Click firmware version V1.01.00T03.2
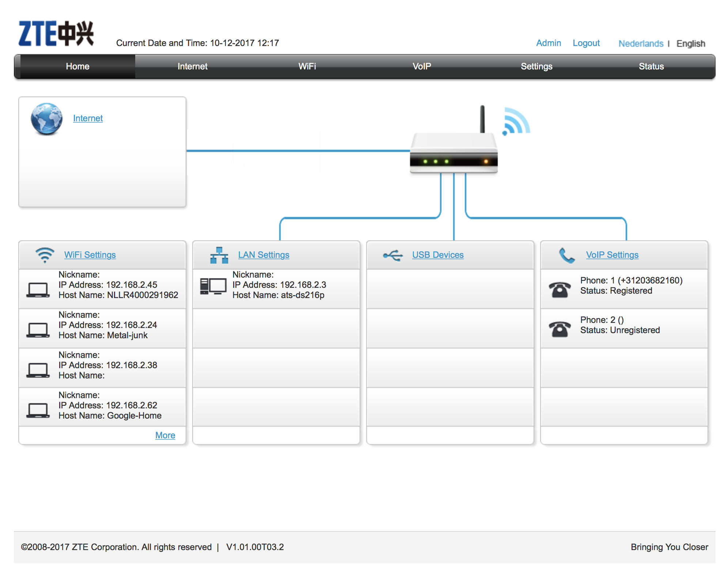 point(255,547)
